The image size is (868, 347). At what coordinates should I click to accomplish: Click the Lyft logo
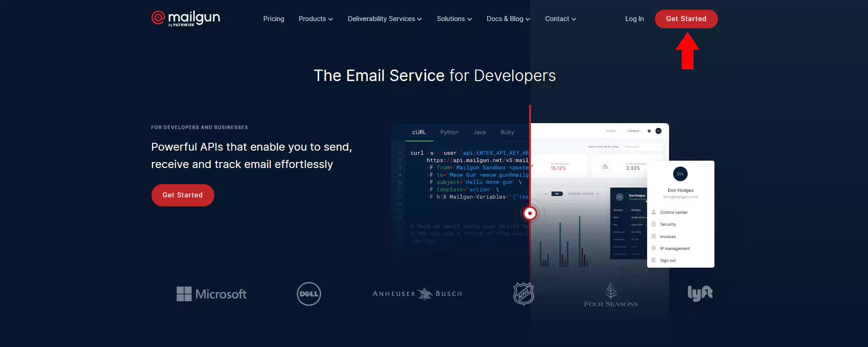[x=700, y=293]
